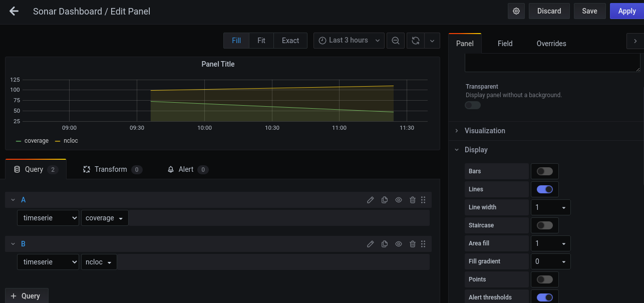Click the back arrow to leave Edit Panel
644x303 pixels.
[x=14, y=11]
